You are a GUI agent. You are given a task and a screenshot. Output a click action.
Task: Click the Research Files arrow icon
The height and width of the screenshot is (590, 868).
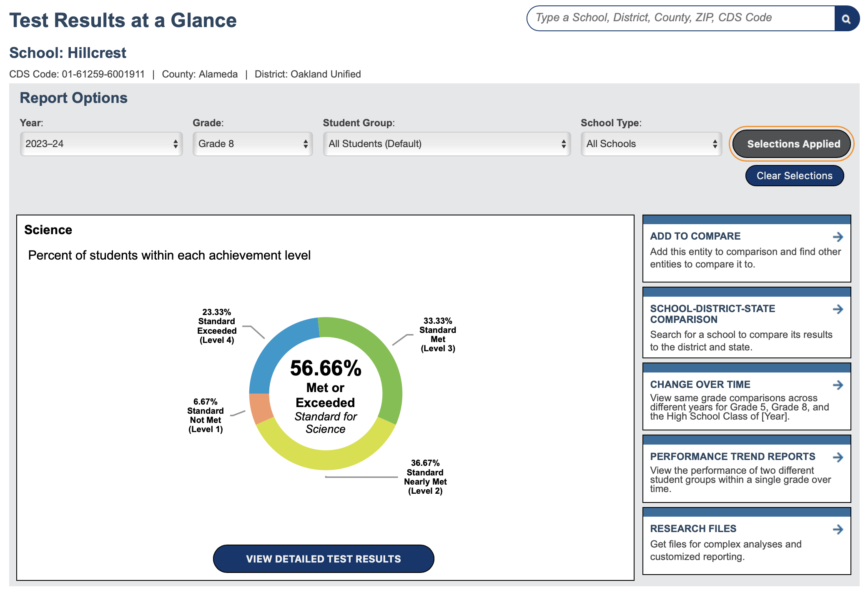pyautogui.click(x=838, y=530)
